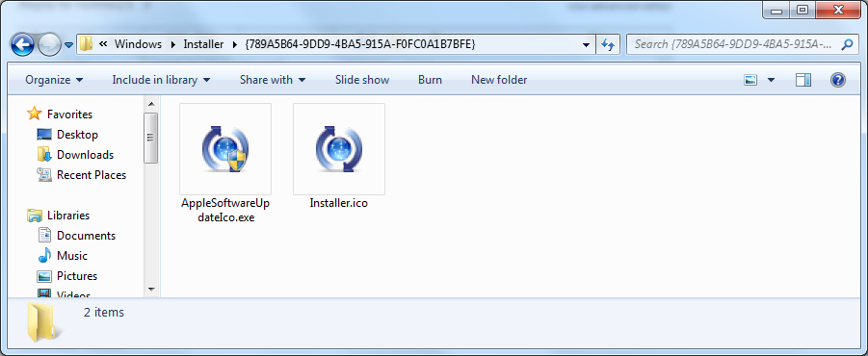Open Downloads in Favorites

[85, 155]
